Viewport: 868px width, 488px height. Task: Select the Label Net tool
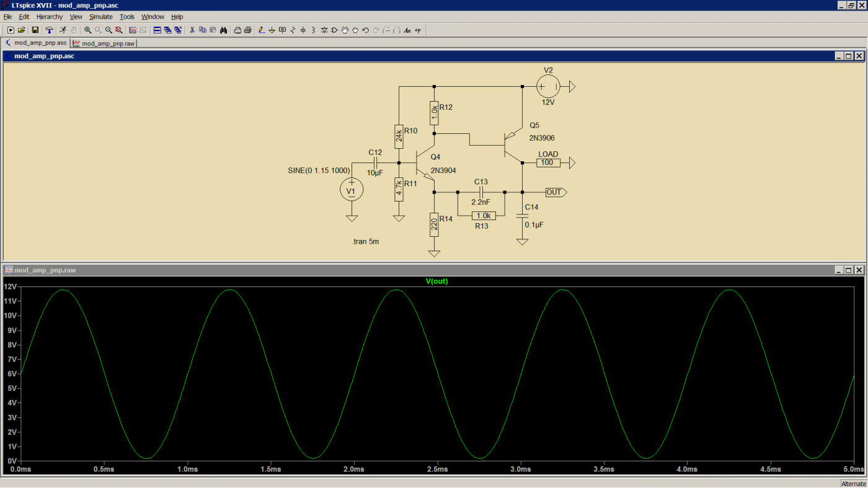tap(283, 30)
